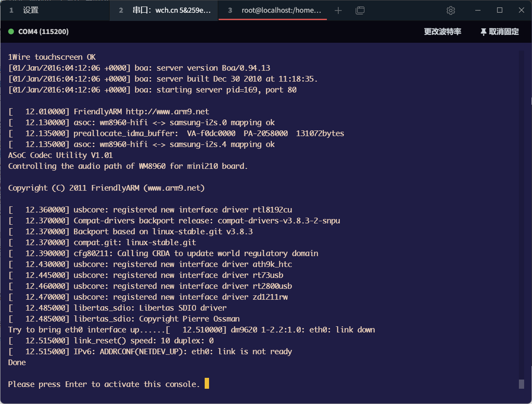Click the 'samsung-i2s.4 mapping ok' line
532x404 pixels.
click(x=141, y=144)
